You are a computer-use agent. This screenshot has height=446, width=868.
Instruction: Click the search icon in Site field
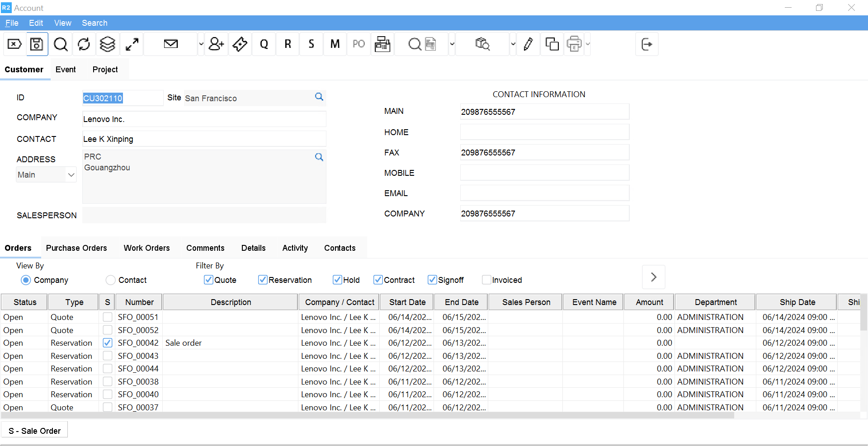319,97
